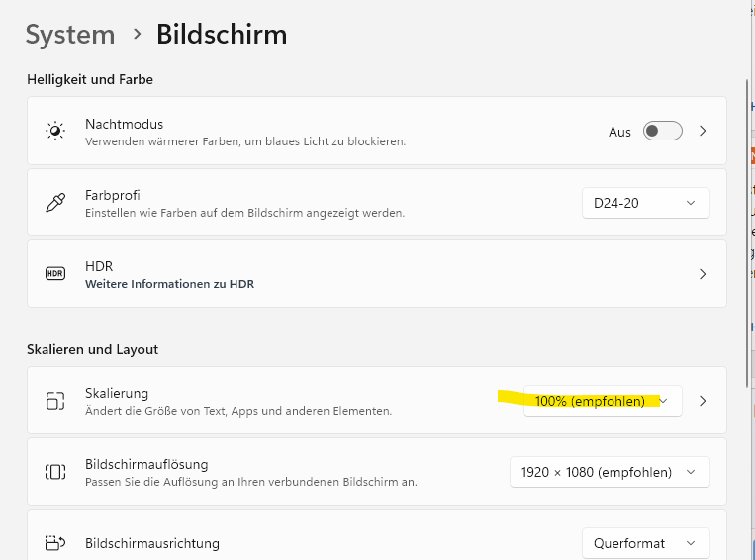Expand Skalierung advanced settings chevron
The width and height of the screenshot is (755, 560).
[703, 401]
